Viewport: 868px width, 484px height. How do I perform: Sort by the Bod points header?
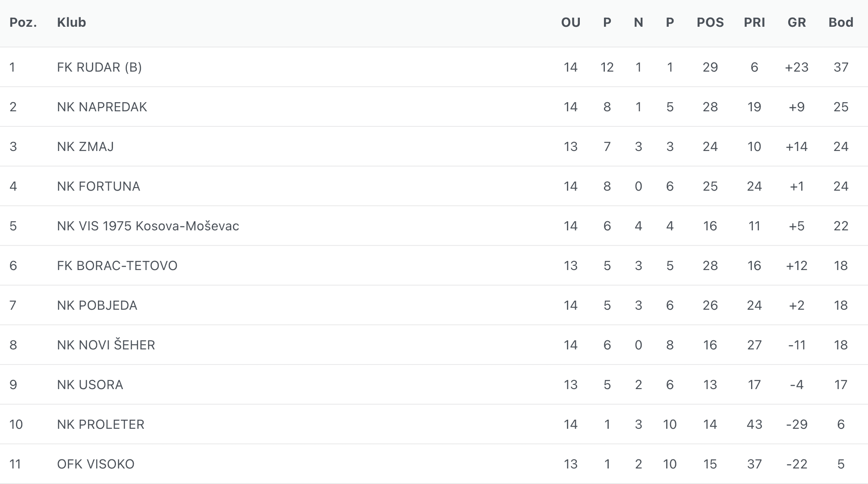pyautogui.click(x=841, y=22)
